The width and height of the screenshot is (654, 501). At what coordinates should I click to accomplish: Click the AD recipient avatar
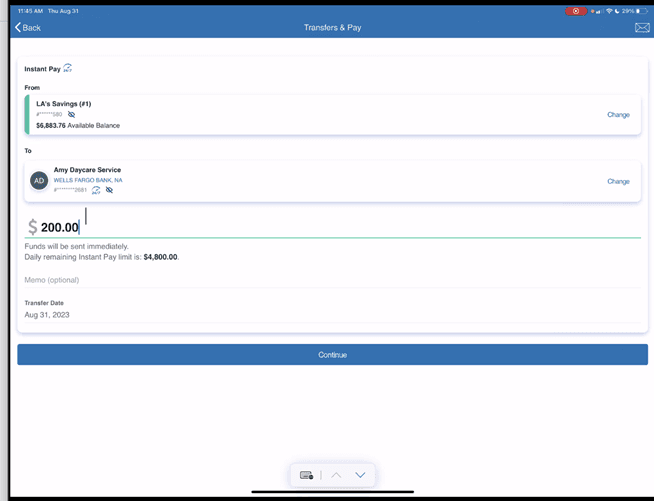39,181
